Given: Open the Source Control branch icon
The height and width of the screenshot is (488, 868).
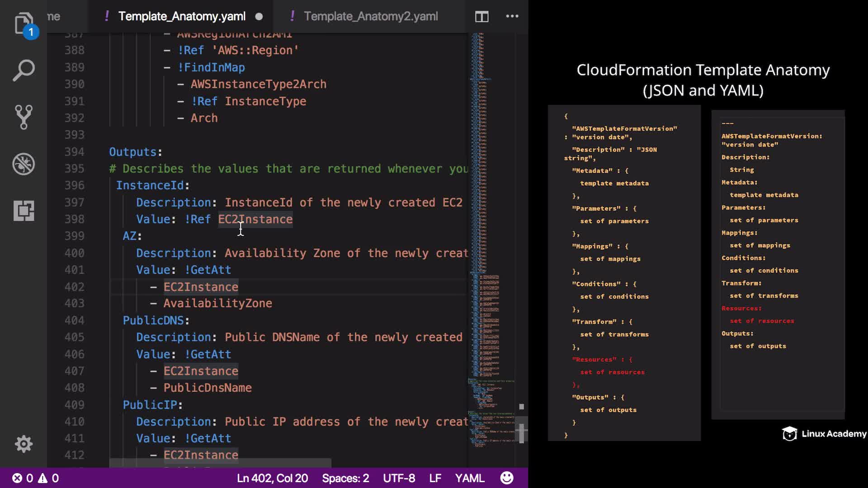Looking at the screenshot, I should 24,117.
